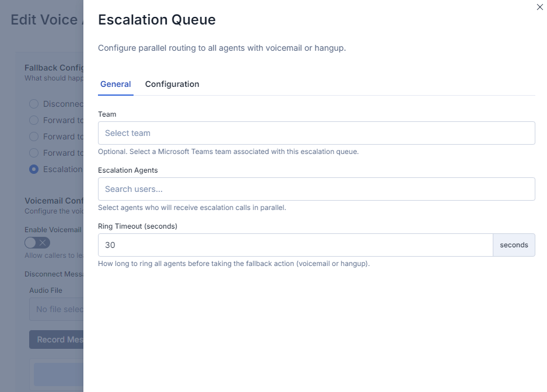Click the Escalation Queue heading
The height and width of the screenshot is (392, 547).
(157, 20)
